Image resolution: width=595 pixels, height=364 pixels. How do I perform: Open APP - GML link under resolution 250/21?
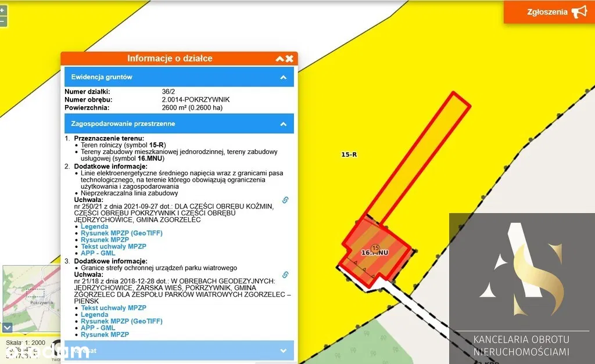pyautogui.click(x=98, y=253)
